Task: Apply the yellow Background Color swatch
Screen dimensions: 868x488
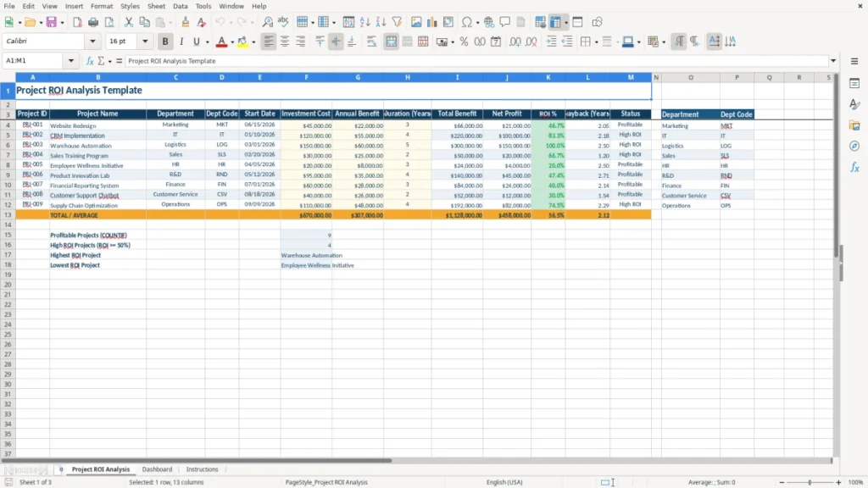Action: coord(242,42)
